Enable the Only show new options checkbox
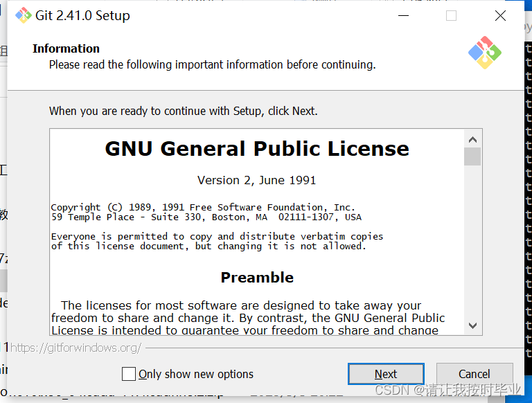Screen dimensions: 532x403 coord(129,374)
